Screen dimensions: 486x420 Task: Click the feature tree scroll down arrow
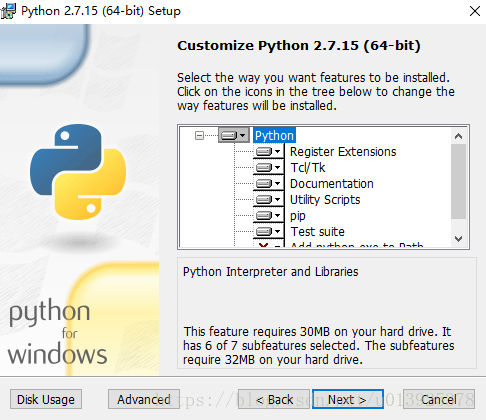point(459,239)
